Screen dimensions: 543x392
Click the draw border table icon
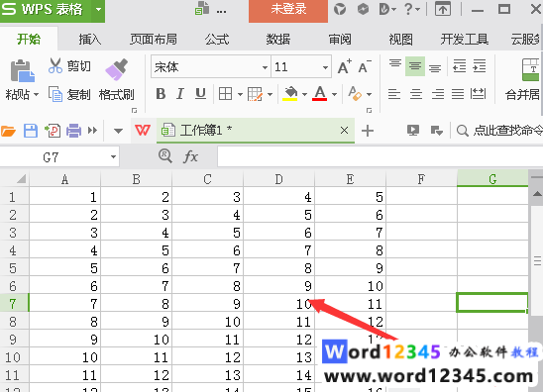coord(256,94)
